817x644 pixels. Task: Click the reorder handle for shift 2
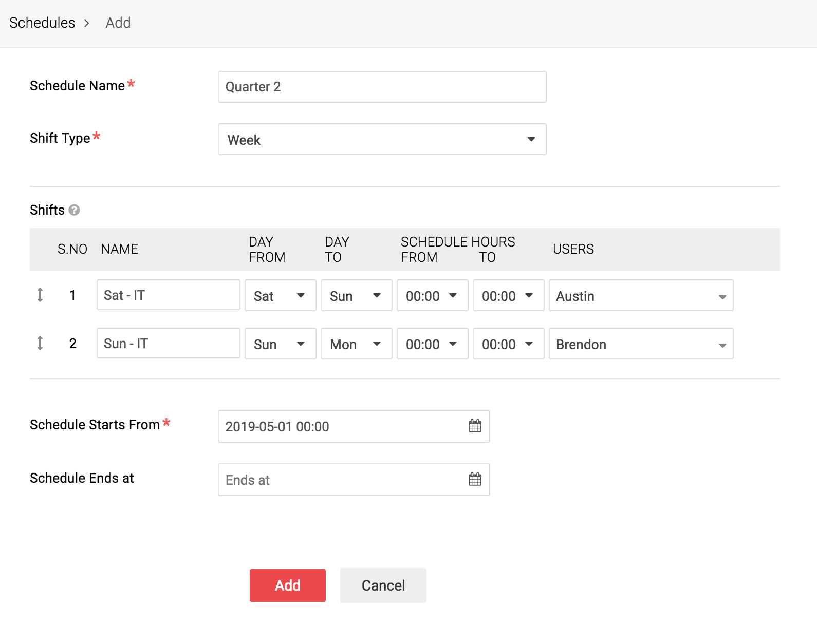40,343
